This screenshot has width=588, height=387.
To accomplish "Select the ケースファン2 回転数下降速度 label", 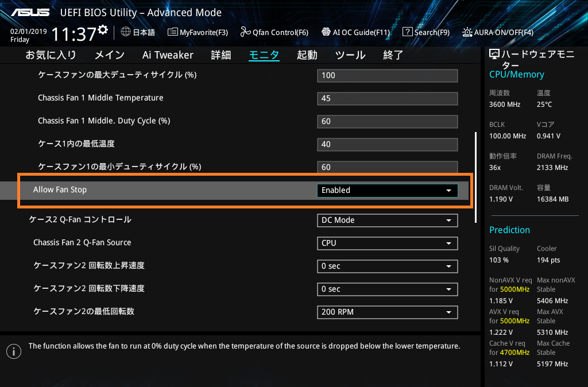I will coord(89,288).
